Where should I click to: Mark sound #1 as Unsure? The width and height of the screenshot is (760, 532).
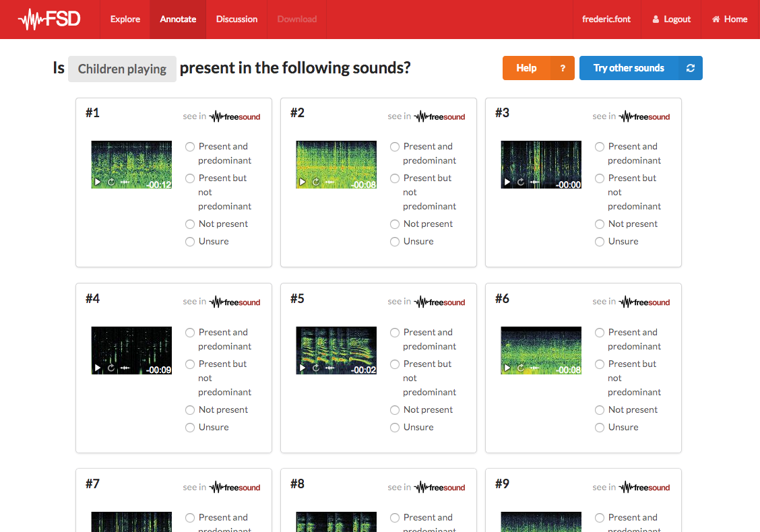(190, 242)
